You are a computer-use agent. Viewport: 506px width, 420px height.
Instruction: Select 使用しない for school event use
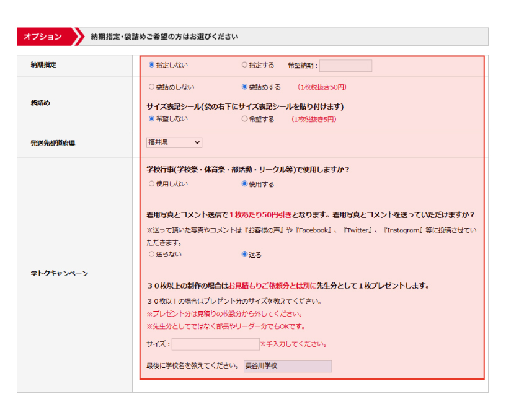(151, 184)
